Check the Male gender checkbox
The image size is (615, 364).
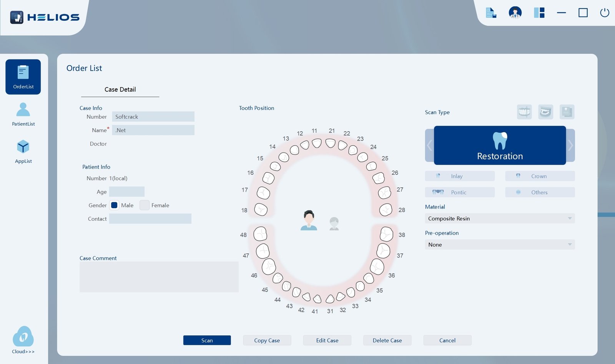pyautogui.click(x=114, y=205)
